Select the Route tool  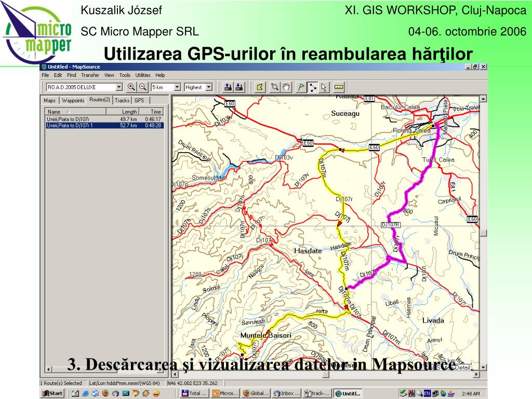click(x=312, y=87)
